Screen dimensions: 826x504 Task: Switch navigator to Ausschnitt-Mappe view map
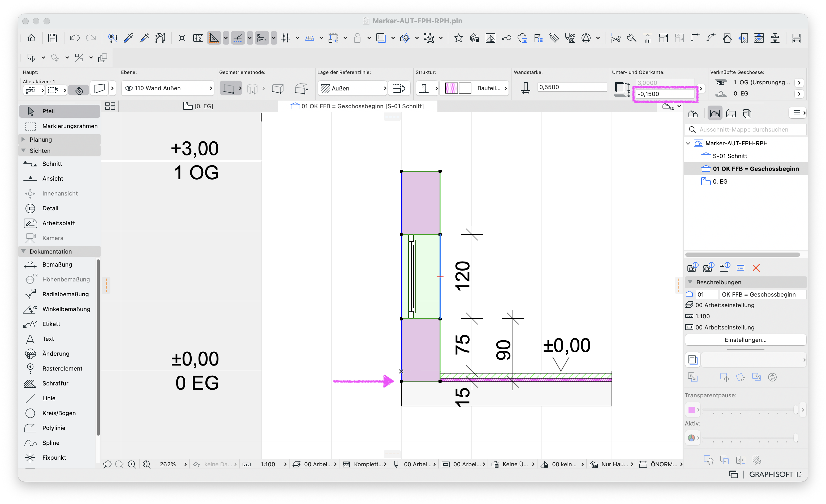714,114
